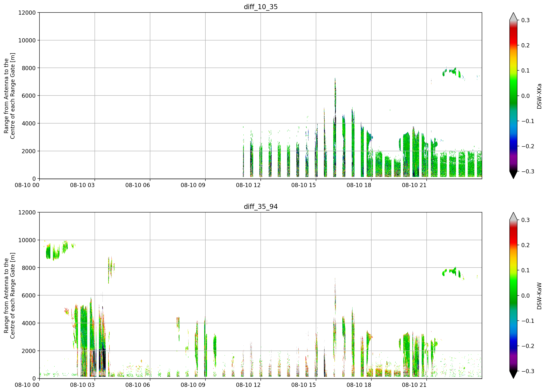Click the 0.3 tick on DSW-XKa colorbar
Viewport: 546px width, 392px height.
click(x=525, y=20)
